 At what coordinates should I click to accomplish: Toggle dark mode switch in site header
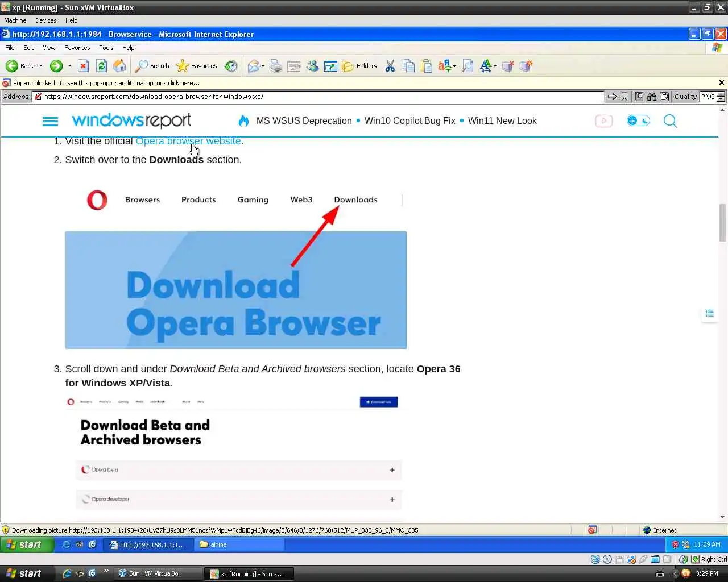[638, 120]
